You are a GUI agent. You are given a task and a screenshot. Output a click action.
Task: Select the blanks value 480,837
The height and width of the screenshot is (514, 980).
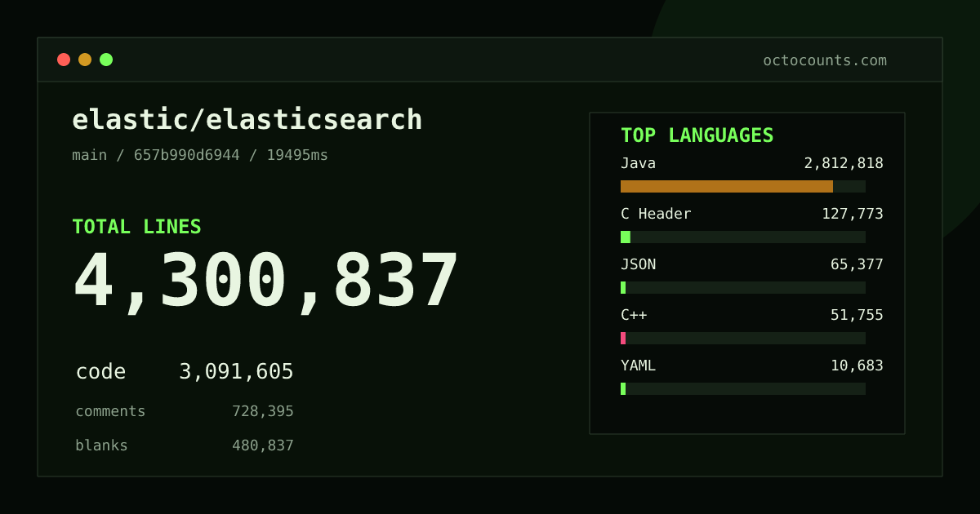click(x=263, y=445)
